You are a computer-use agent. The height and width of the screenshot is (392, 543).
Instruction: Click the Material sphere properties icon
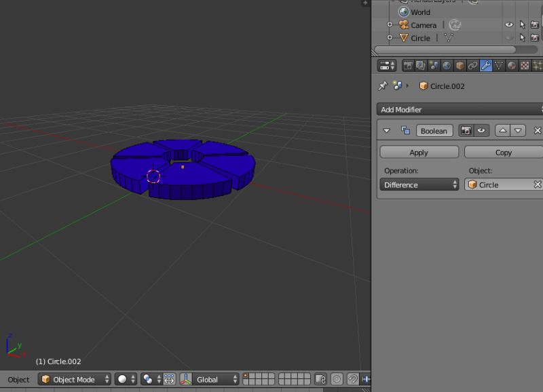pos(511,65)
